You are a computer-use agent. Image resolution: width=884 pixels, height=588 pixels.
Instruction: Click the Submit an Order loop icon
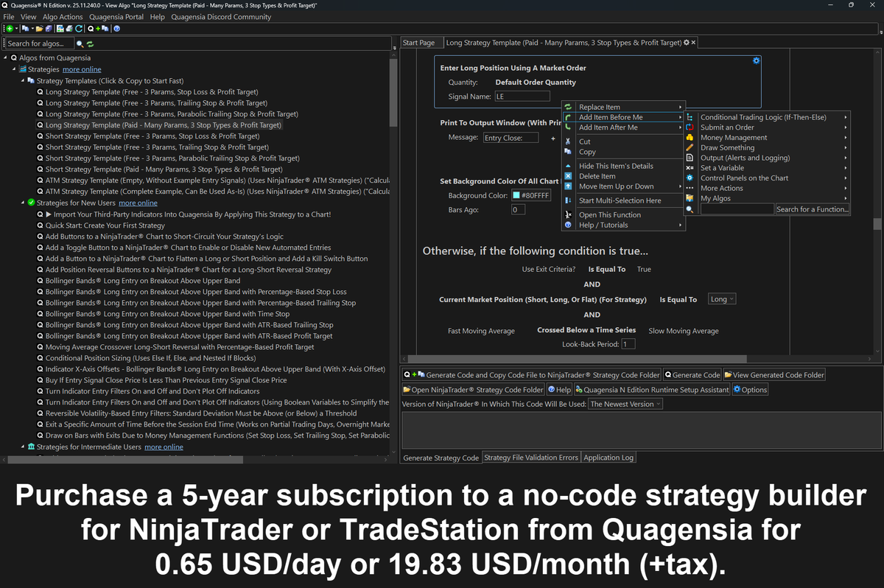pyautogui.click(x=690, y=127)
